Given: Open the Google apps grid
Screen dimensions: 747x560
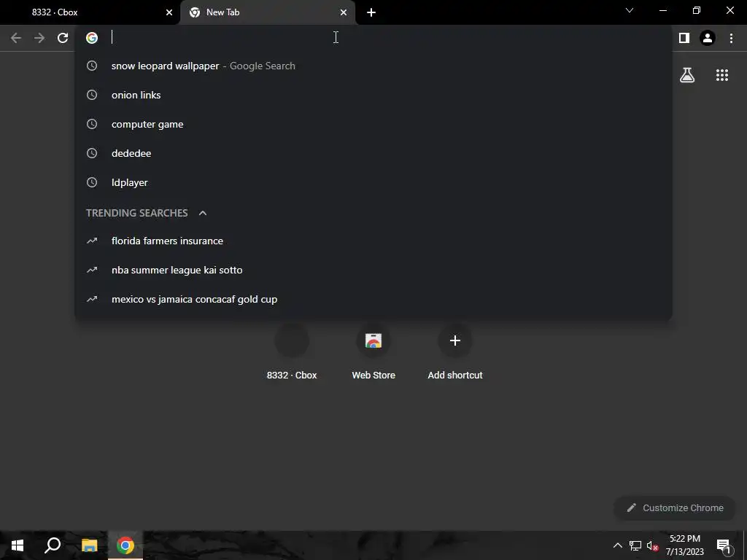Looking at the screenshot, I should point(722,75).
